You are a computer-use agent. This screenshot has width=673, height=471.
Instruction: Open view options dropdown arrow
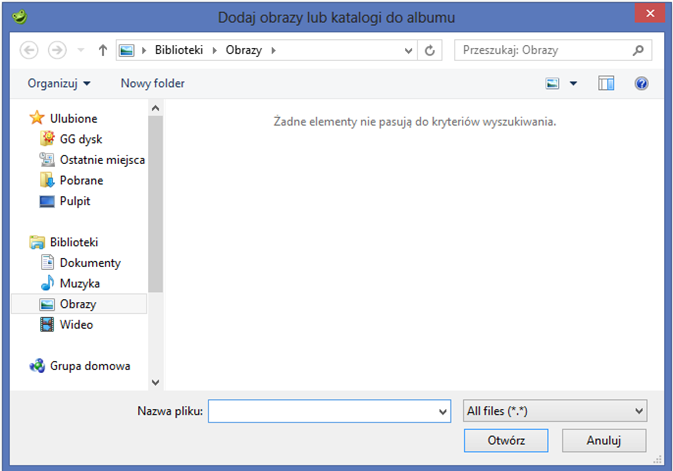(573, 83)
